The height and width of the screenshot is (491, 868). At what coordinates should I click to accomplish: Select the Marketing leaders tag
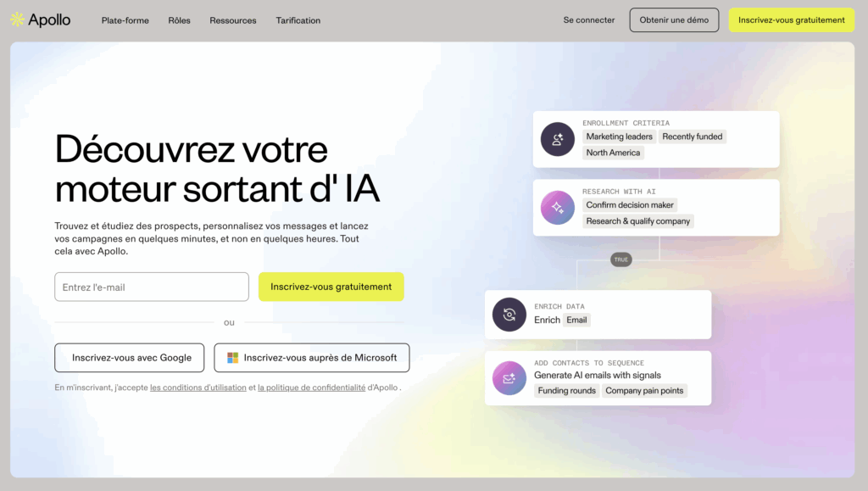coord(620,137)
